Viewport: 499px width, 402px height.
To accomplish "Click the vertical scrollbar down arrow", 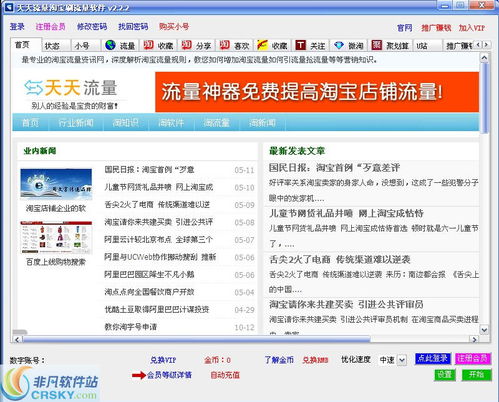I will [484, 330].
